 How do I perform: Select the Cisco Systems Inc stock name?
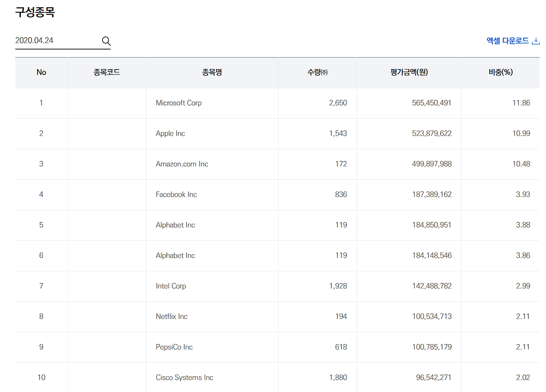pyautogui.click(x=185, y=377)
